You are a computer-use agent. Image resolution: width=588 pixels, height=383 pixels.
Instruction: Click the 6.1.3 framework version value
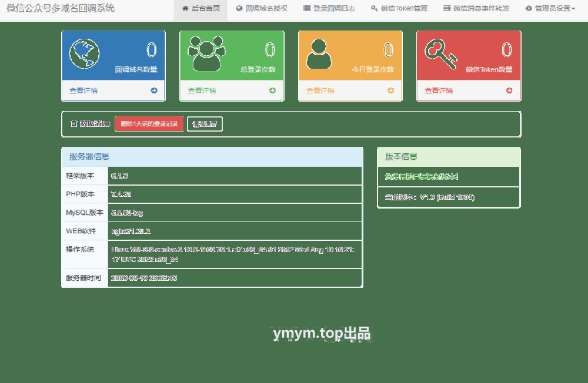pos(119,176)
